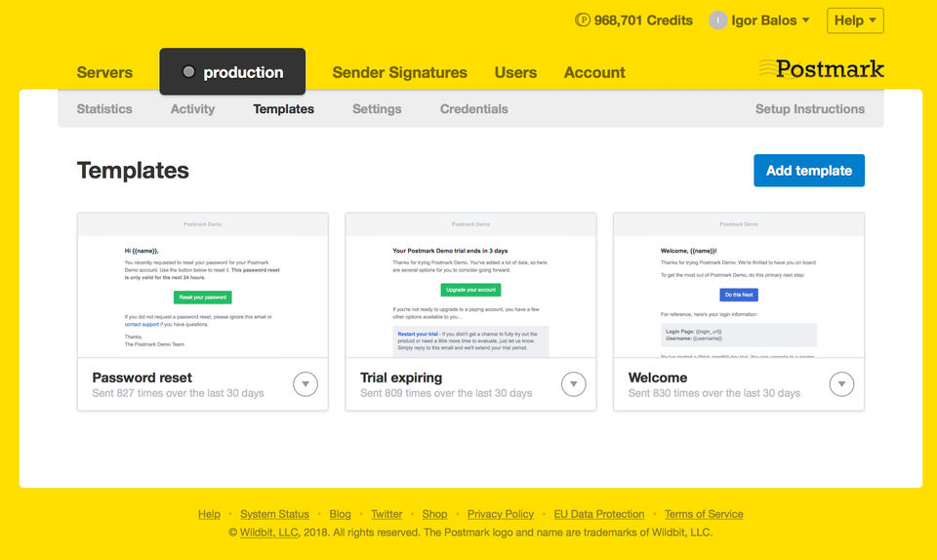The width and height of the screenshot is (937, 560).
Task: Open the Help dropdown menu
Action: click(855, 20)
